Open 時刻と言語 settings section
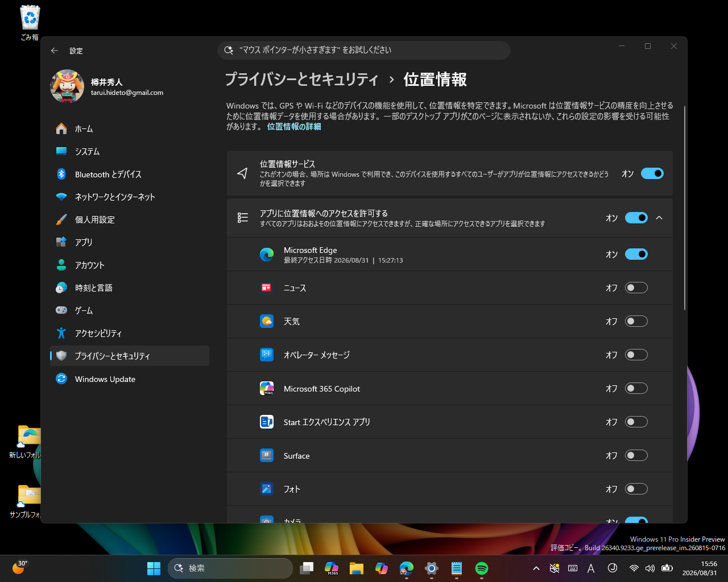This screenshot has width=728, height=582. point(130,288)
